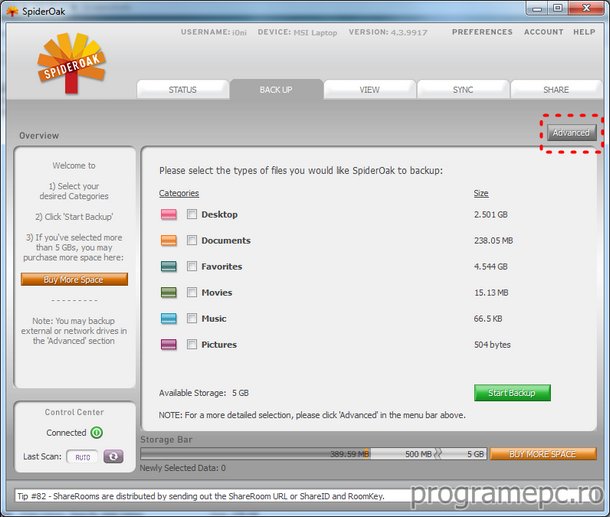Click the 66.5 KB size value

coord(488,319)
